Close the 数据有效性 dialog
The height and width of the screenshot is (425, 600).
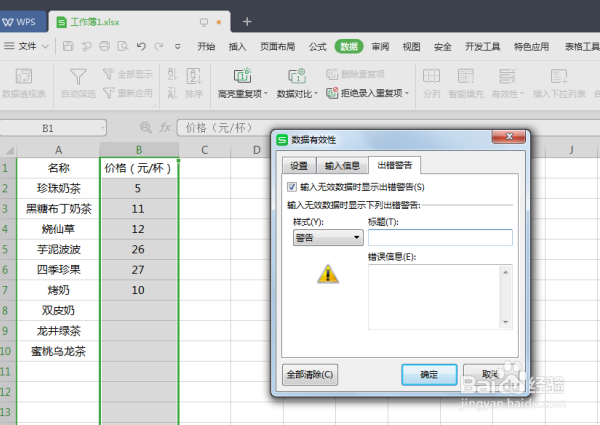click(x=509, y=137)
